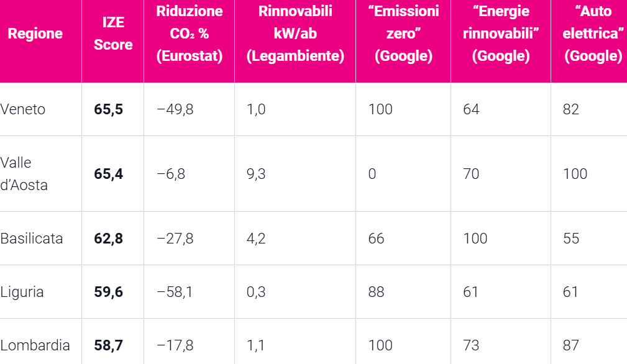Click the Veneto region cell
Viewport: 627px width, 364px height.
pos(23,109)
